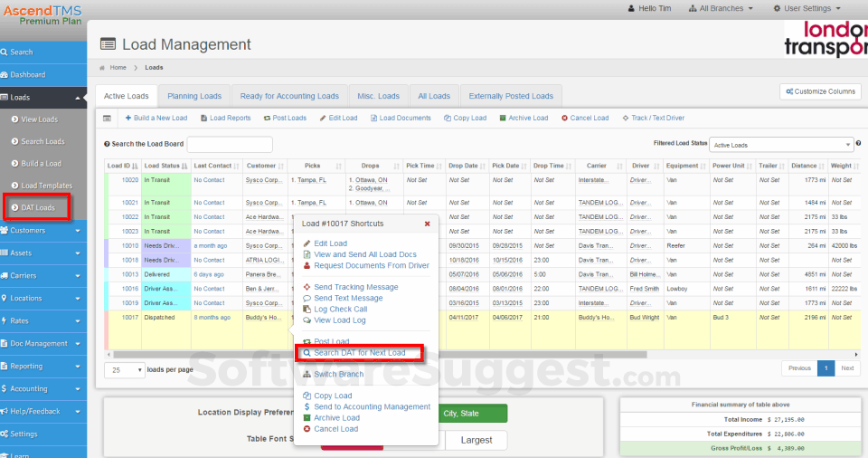Open the Load Reports toolbar item

(225, 118)
